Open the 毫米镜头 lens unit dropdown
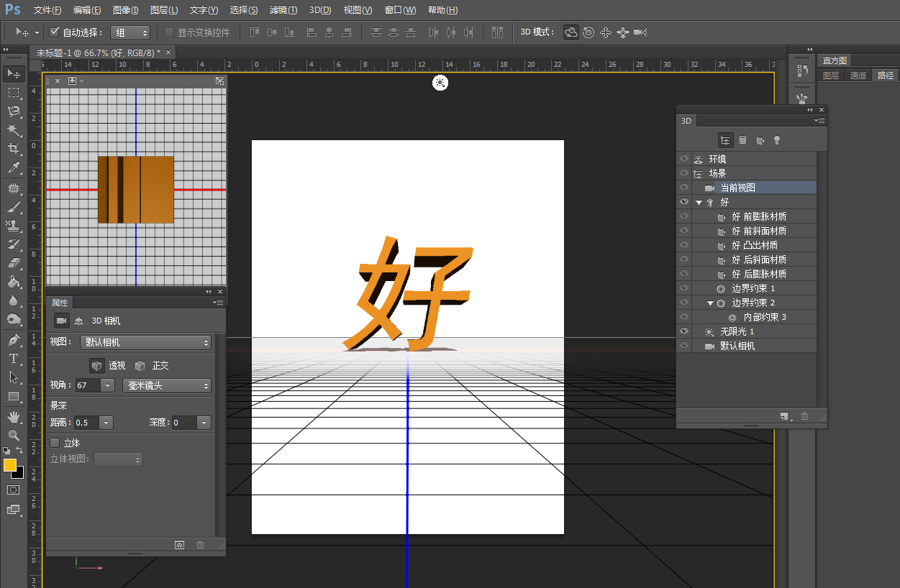 point(167,386)
